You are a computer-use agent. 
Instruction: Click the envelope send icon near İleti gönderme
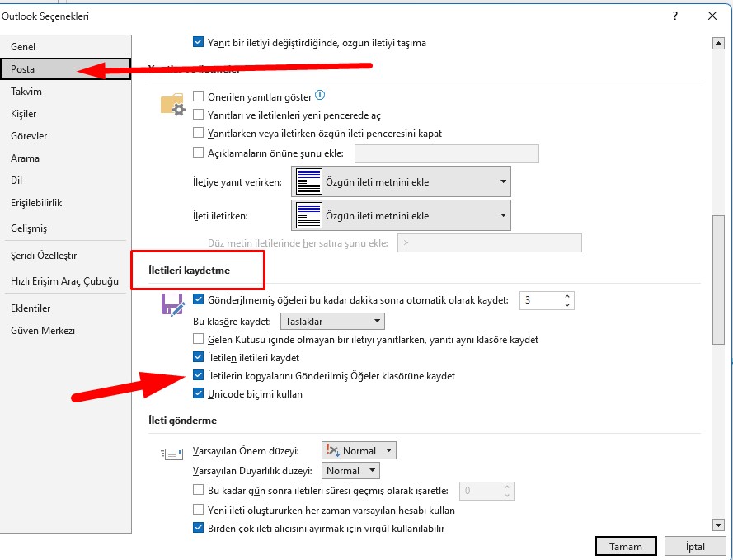[172, 454]
